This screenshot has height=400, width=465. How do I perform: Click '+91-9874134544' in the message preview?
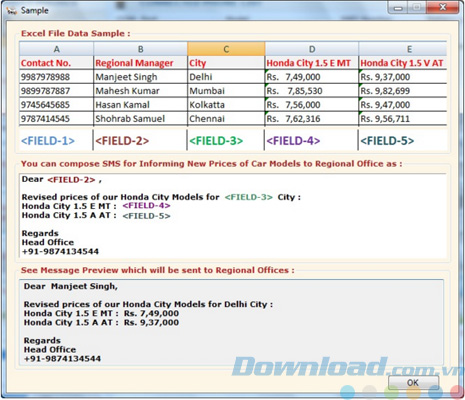(62, 359)
